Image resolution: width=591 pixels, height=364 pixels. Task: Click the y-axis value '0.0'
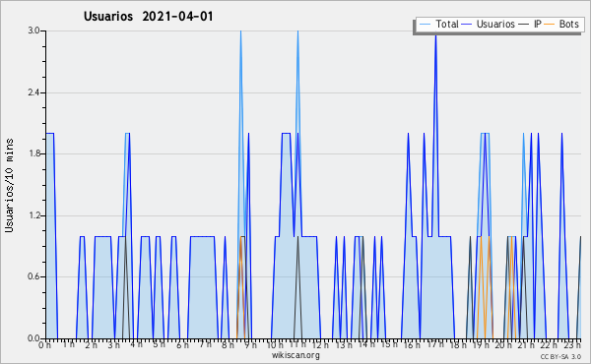pyautogui.click(x=34, y=338)
